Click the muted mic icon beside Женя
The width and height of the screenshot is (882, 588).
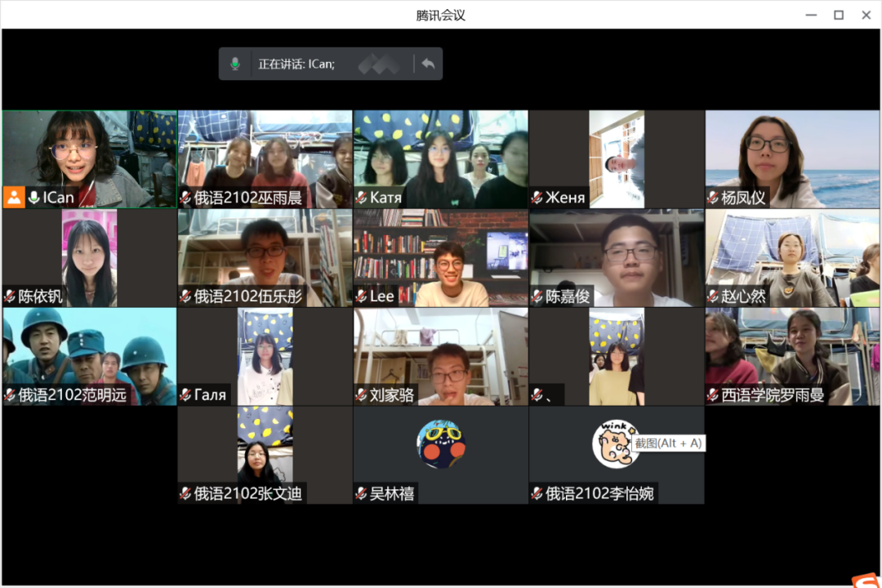click(537, 198)
